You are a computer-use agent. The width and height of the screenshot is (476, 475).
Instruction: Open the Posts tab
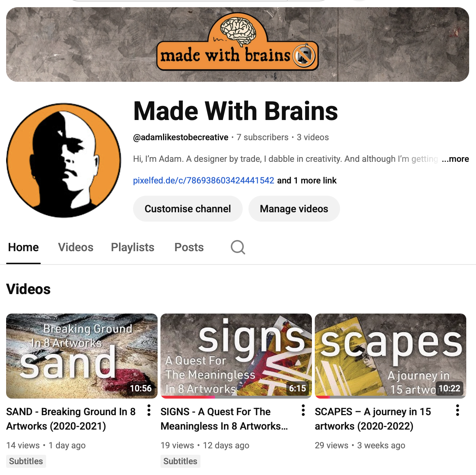click(x=189, y=247)
